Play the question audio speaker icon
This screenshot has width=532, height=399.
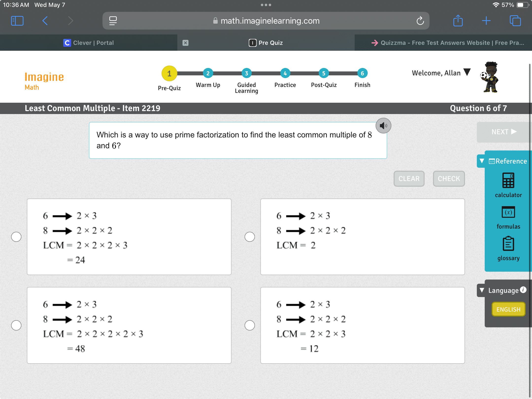pyautogui.click(x=383, y=126)
